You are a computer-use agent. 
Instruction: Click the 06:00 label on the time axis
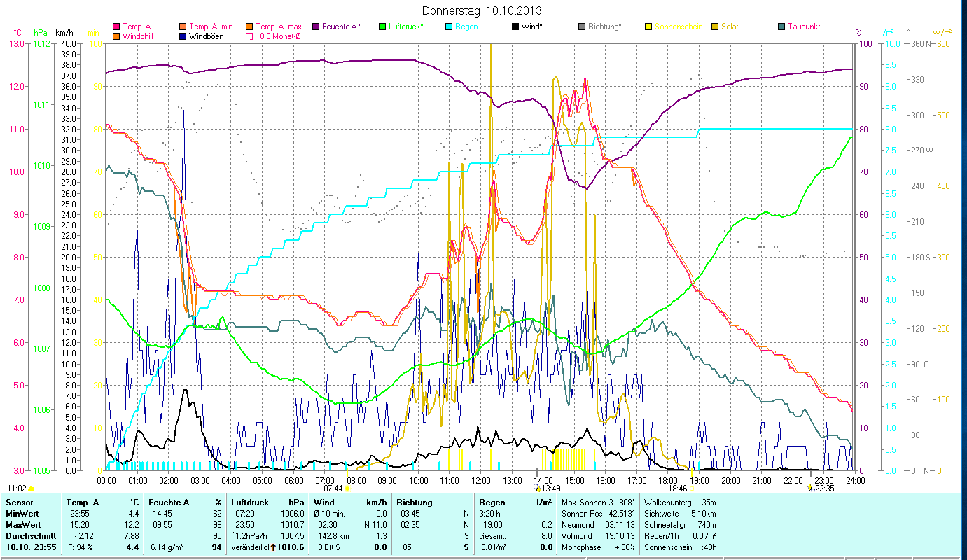294,480
